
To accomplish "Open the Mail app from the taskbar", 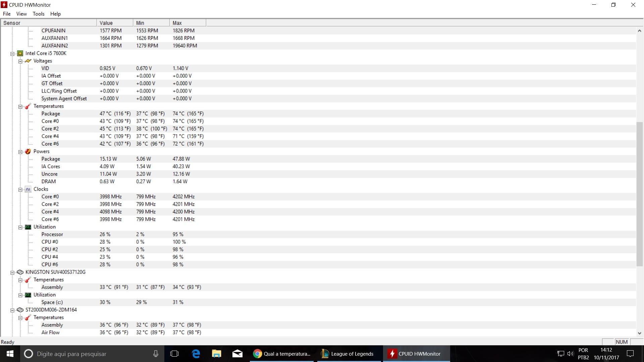I will [x=237, y=354].
